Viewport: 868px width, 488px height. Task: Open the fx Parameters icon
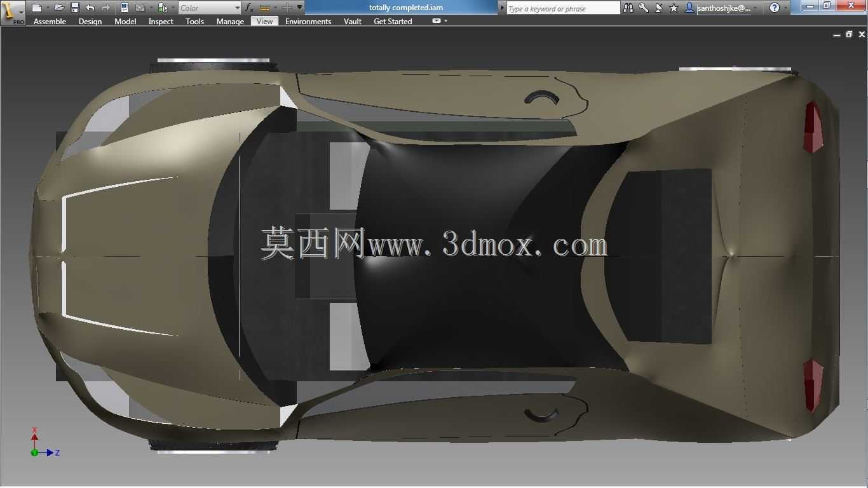[249, 8]
